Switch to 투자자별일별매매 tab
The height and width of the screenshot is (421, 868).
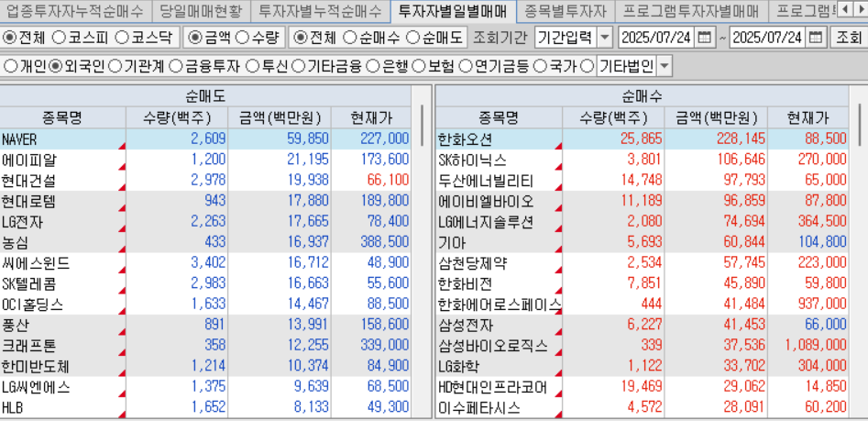pos(453,10)
